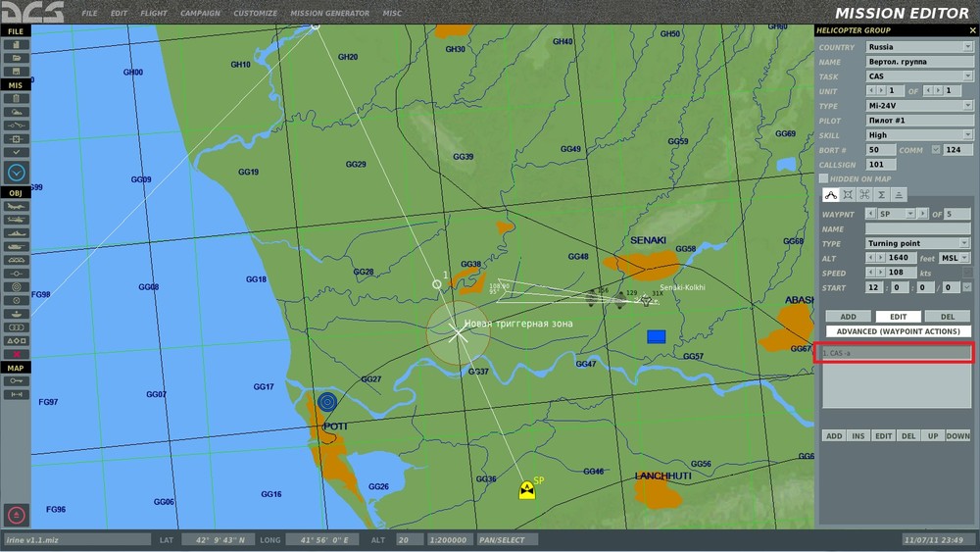Open the CAMPAIGN menu
This screenshot has width=980, height=552.
[200, 13]
